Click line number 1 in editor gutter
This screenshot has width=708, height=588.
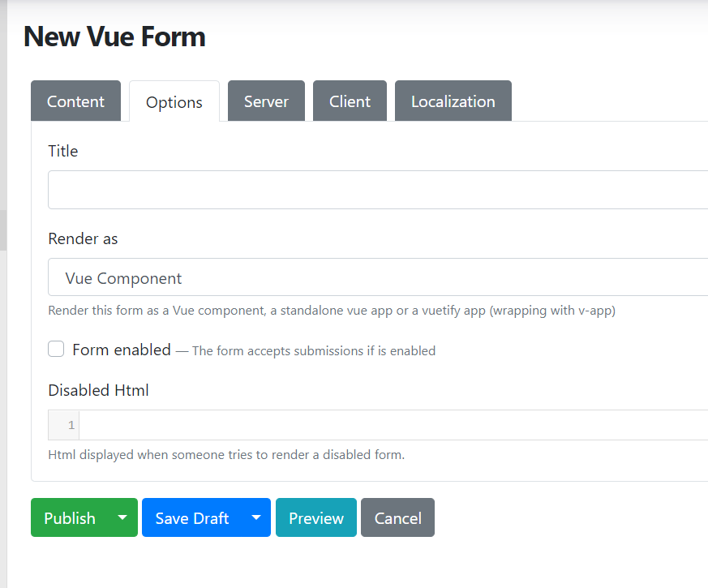[71, 425]
